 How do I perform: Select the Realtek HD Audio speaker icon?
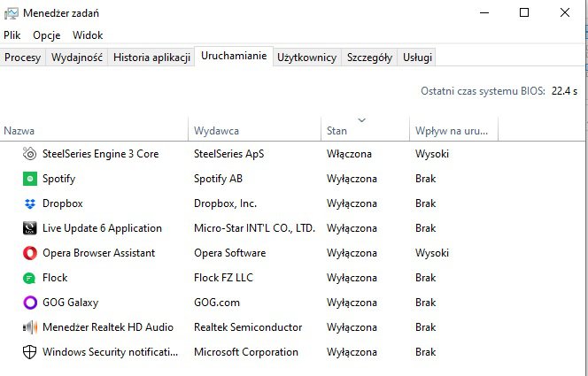click(x=29, y=327)
